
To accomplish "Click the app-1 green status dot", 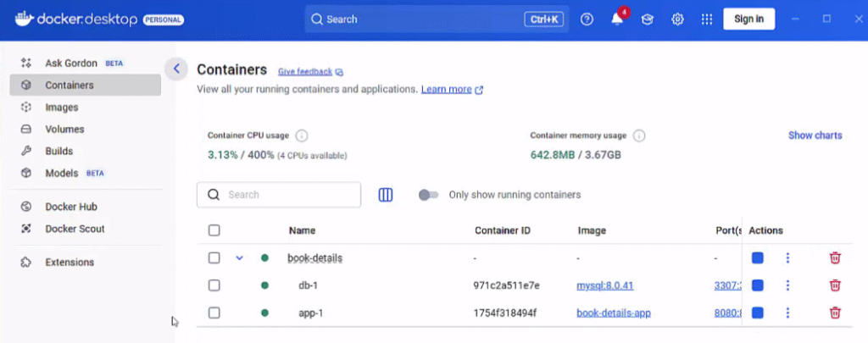I will [x=264, y=313].
